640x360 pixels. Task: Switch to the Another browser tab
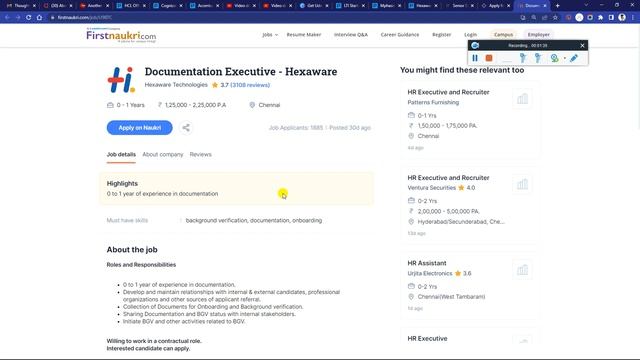click(94, 6)
